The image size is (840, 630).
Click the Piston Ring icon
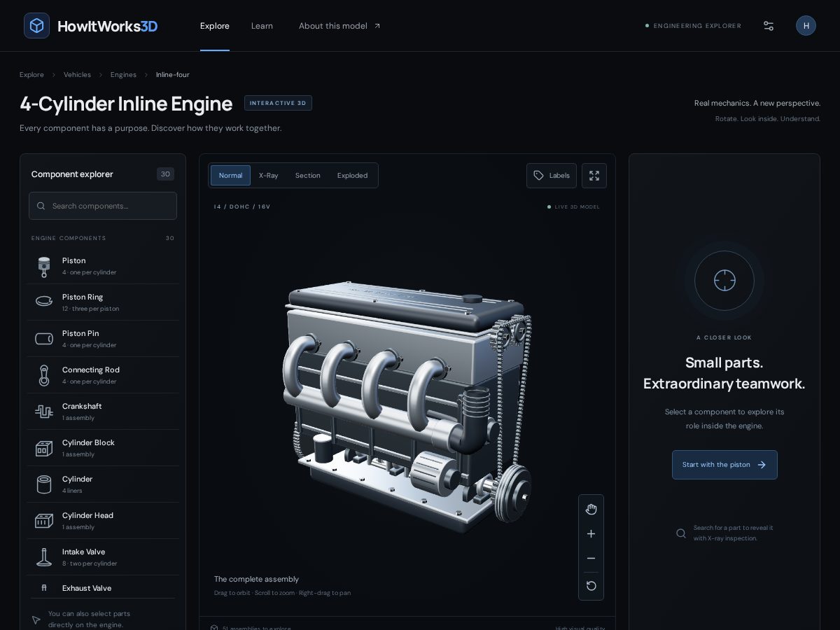44,302
